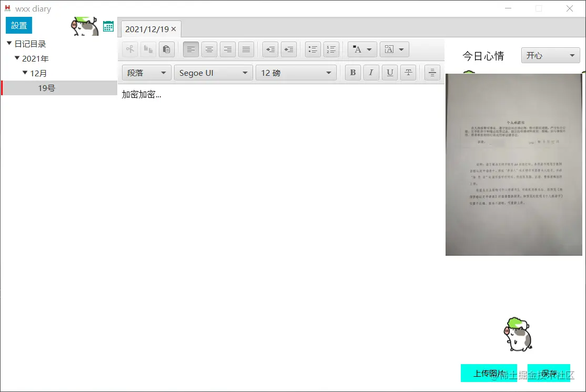This screenshot has height=392, width=586.
Task: Click the wxx diary app icon in title bar
Action: tap(7, 8)
